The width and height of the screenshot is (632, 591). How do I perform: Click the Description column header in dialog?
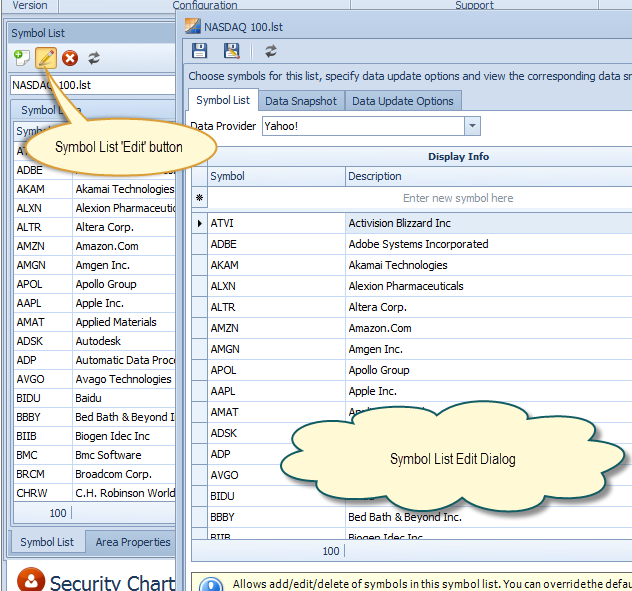(x=489, y=176)
